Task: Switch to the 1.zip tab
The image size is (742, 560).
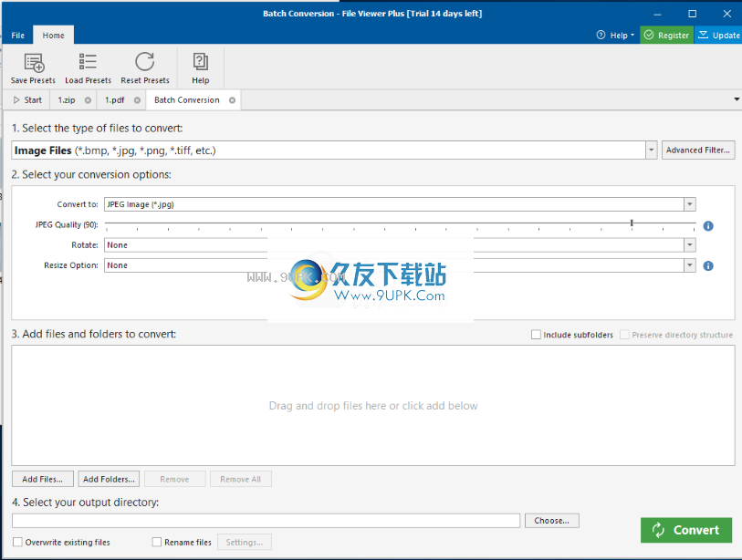Action: [67, 100]
